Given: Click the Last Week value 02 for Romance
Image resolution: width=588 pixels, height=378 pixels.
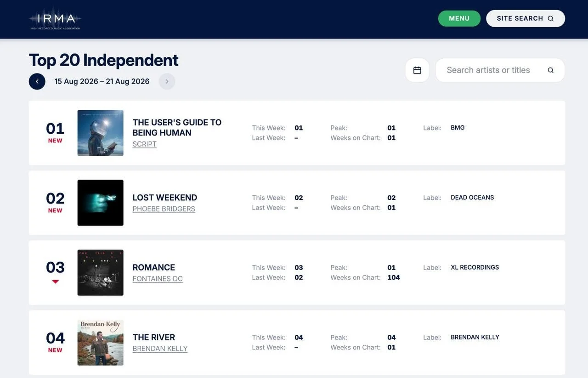Looking at the screenshot, I should 299,277.
